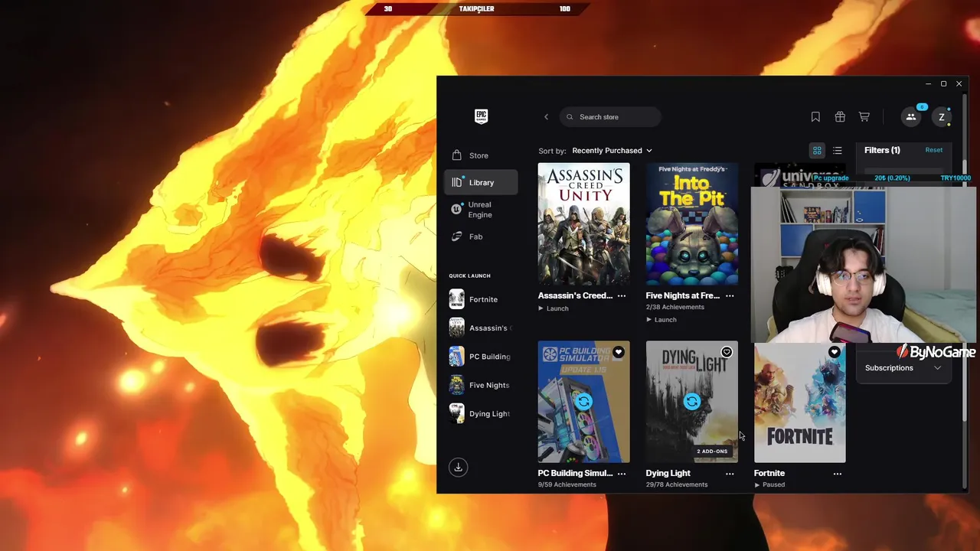Favorite Dying Light with heart icon
The image size is (980, 551).
726,352
